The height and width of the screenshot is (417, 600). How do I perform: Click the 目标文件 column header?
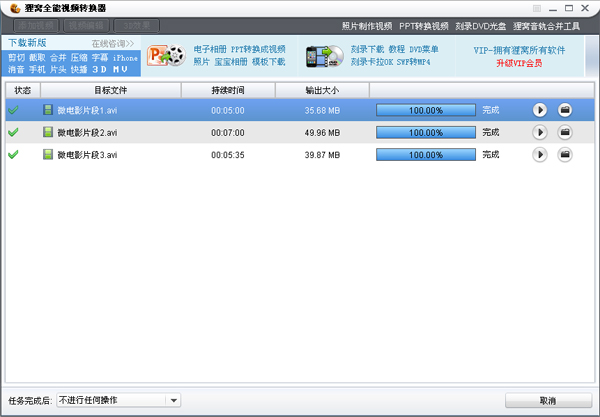click(x=111, y=90)
